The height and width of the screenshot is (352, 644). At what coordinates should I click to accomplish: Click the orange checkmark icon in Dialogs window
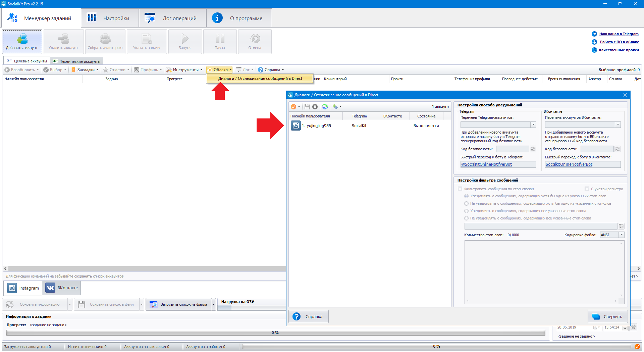pos(293,107)
